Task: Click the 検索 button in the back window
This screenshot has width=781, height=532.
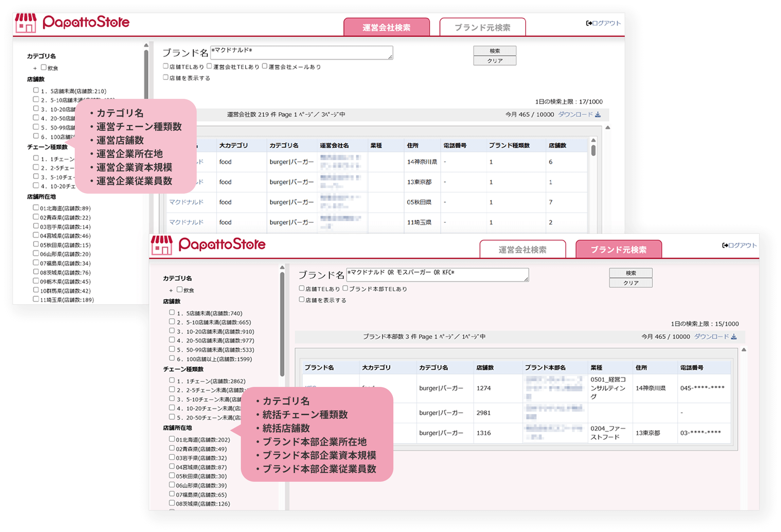Action: click(495, 51)
